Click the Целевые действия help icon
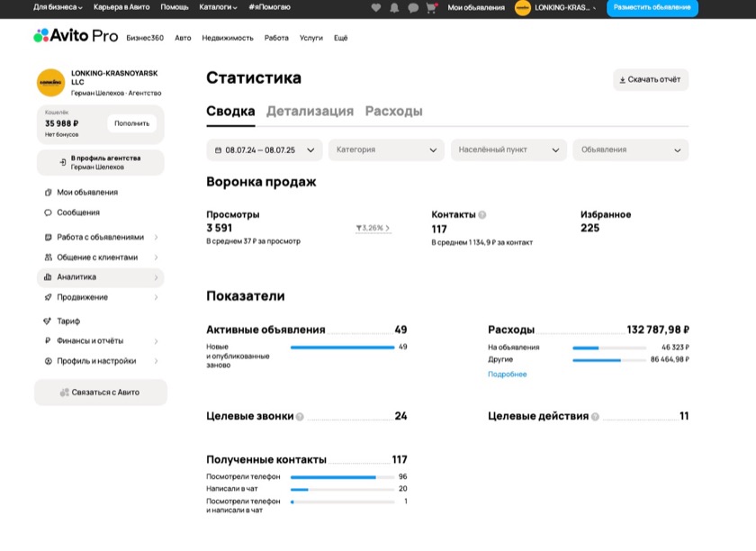This screenshot has width=756, height=551. [x=596, y=416]
